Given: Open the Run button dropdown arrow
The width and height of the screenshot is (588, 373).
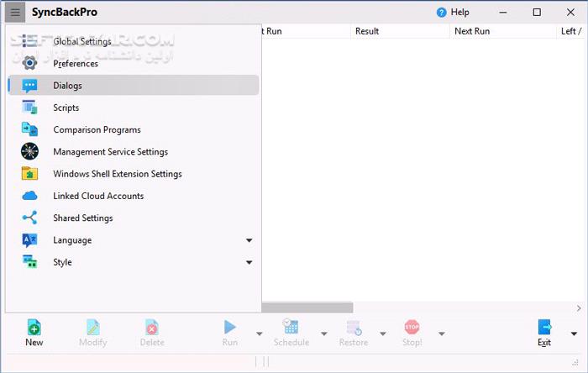Looking at the screenshot, I should click(259, 334).
